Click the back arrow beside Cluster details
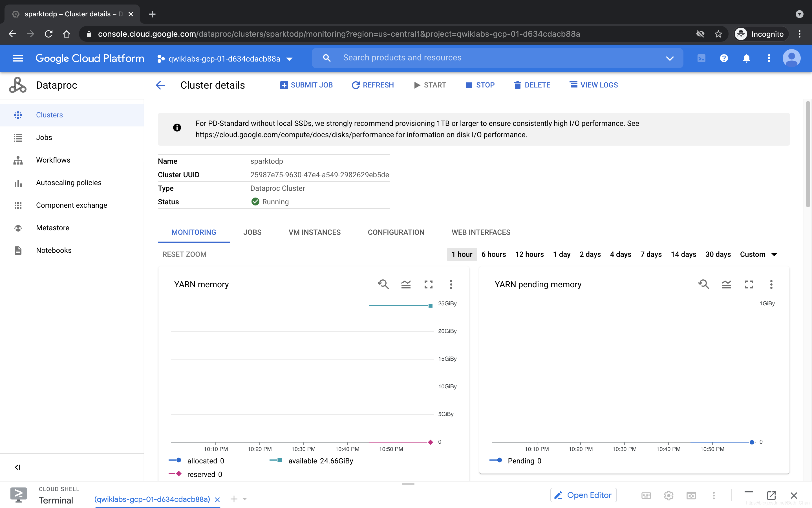The height and width of the screenshot is (508, 812). [x=160, y=85]
